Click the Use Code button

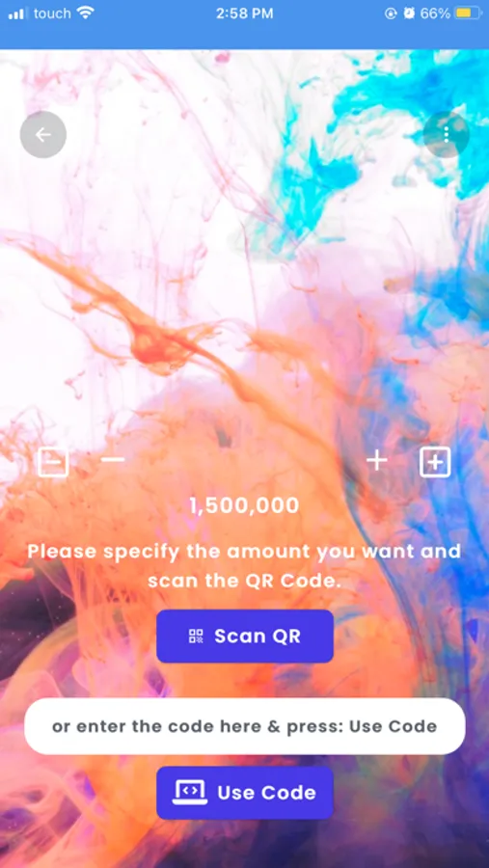(245, 792)
